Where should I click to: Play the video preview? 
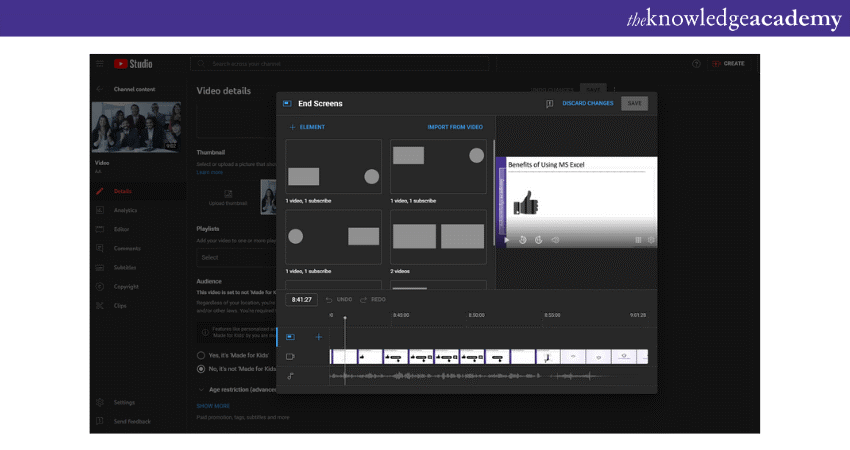click(x=507, y=240)
